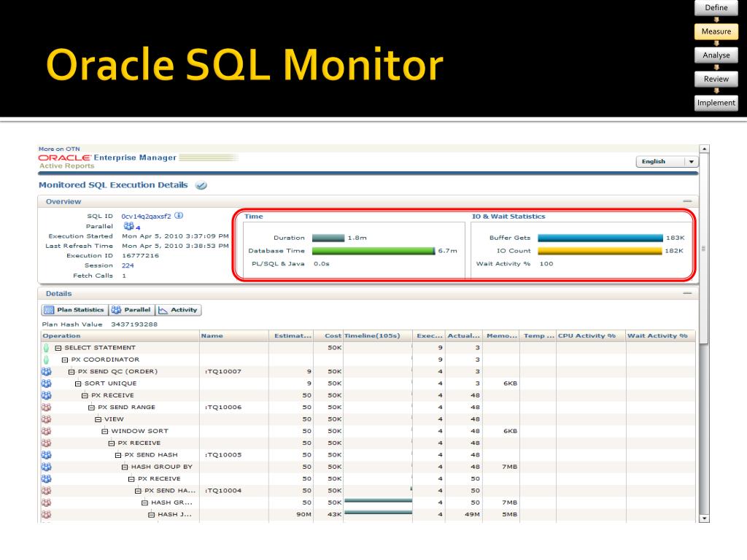Viewport: 747px width, 560px height.
Task: Click SQL ID link 0cv14q2qaxsf2
Action: tap(146, 216)
